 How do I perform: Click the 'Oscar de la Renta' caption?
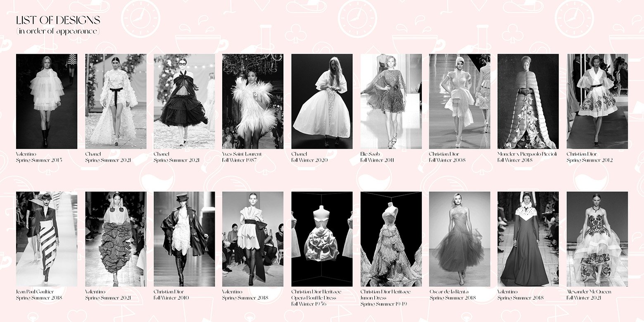point(449,292)
